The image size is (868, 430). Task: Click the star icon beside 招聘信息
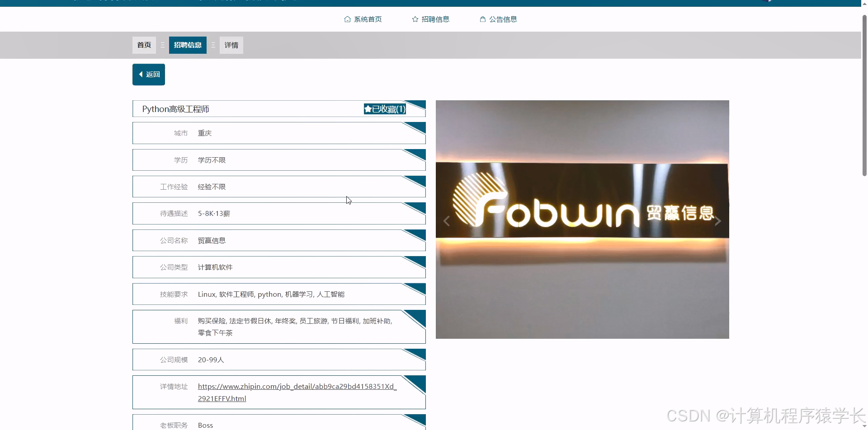pyautogui.click(x=415, y=19)
